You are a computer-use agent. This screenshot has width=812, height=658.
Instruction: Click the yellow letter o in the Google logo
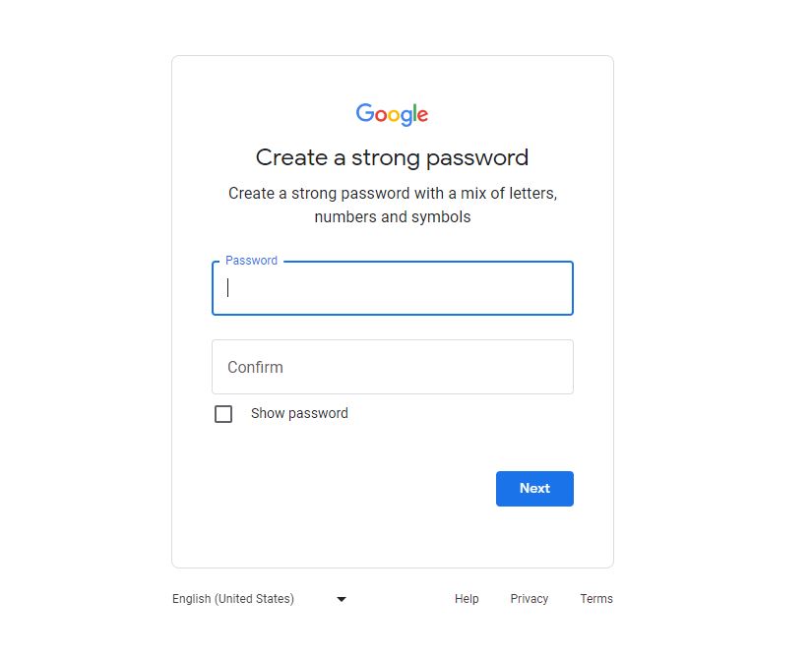(396, 115)
